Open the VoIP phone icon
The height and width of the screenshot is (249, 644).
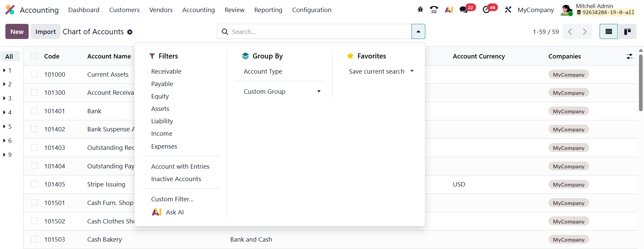coord(434,10)
